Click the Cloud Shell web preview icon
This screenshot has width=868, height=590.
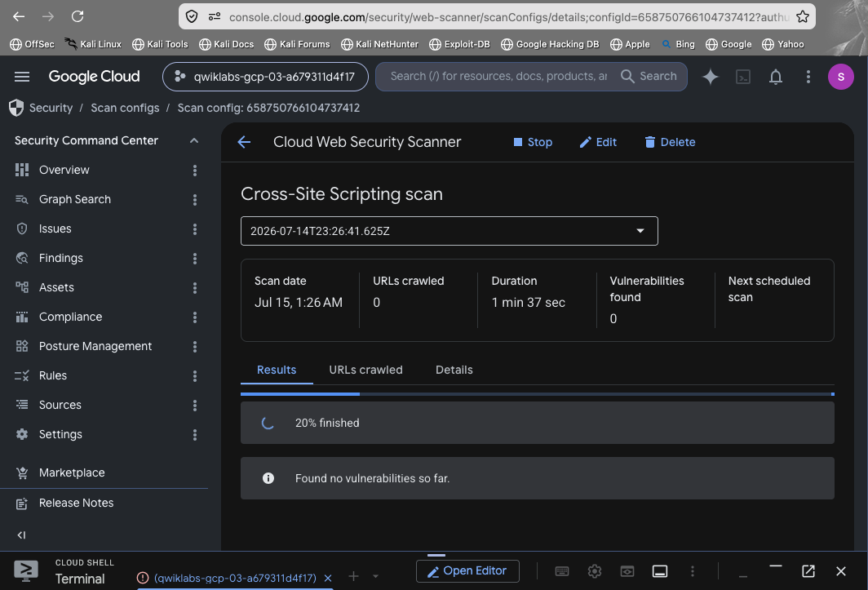(x=627, y=571)
